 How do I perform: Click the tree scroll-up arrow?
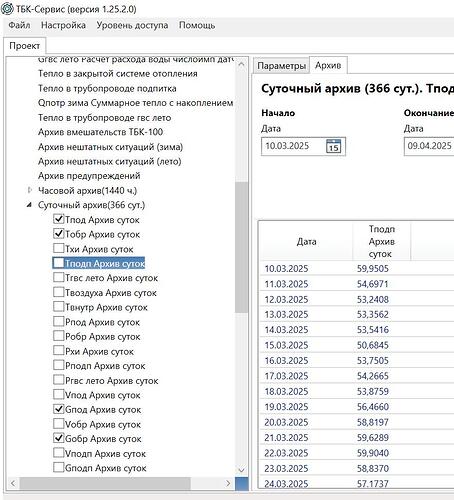tap(242, 64)
